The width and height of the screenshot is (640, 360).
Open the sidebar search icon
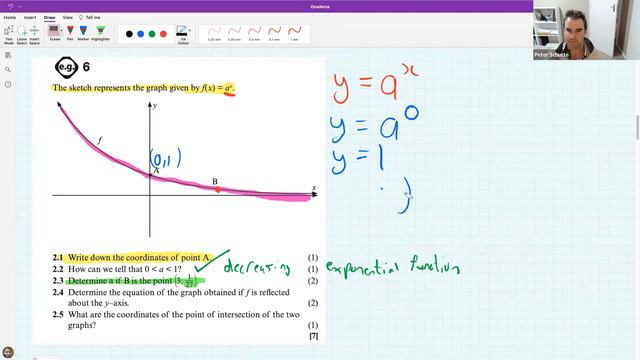8,70
